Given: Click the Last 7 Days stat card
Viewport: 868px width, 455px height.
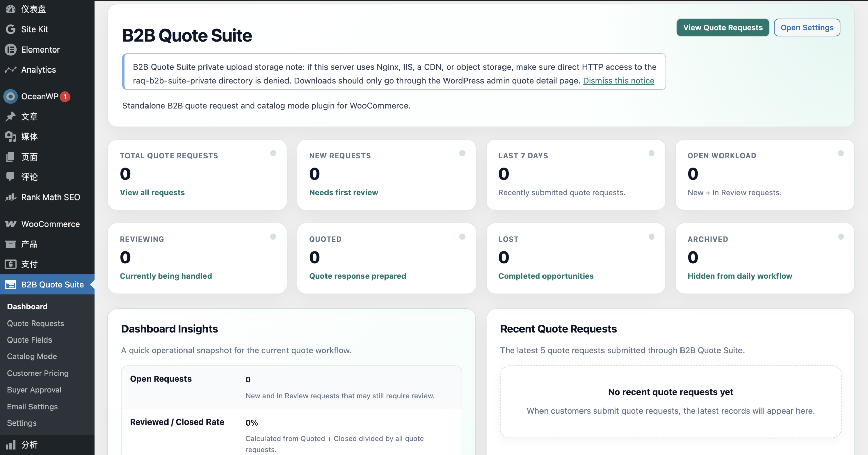Looking at the screenshot, I should (576, 175).
